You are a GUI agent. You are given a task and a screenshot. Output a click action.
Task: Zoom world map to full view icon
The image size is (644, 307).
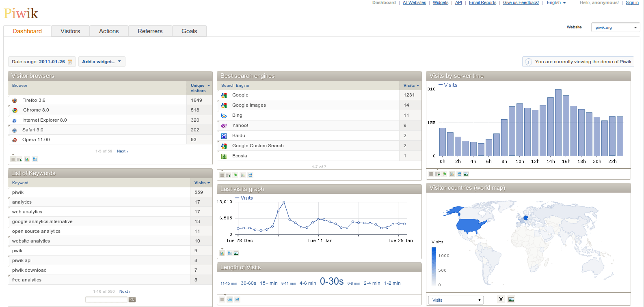pos(501,299)
